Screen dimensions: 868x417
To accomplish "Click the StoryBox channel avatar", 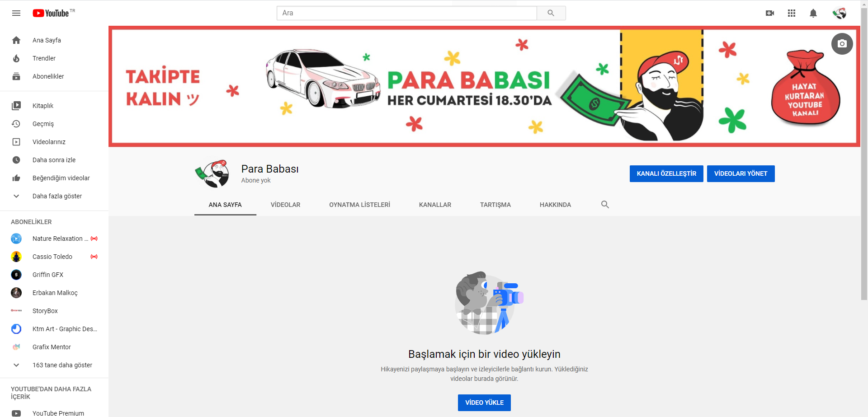I will tap(16, 311).
